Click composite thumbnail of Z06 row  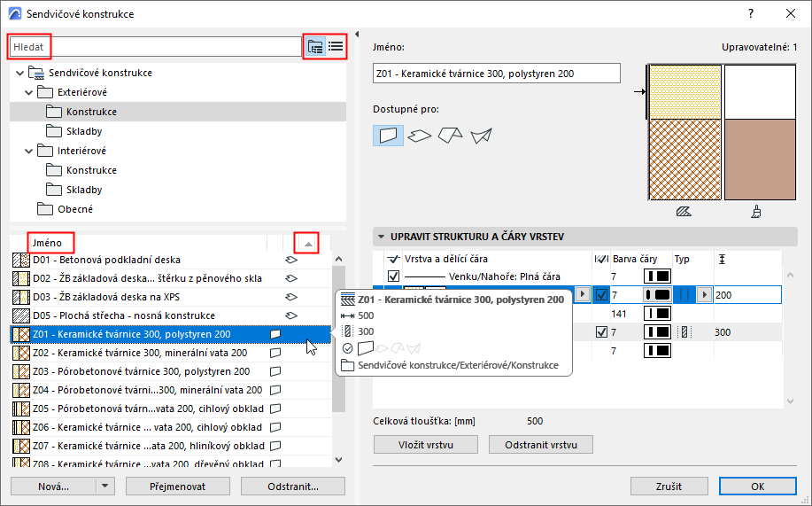pos(21,428)
